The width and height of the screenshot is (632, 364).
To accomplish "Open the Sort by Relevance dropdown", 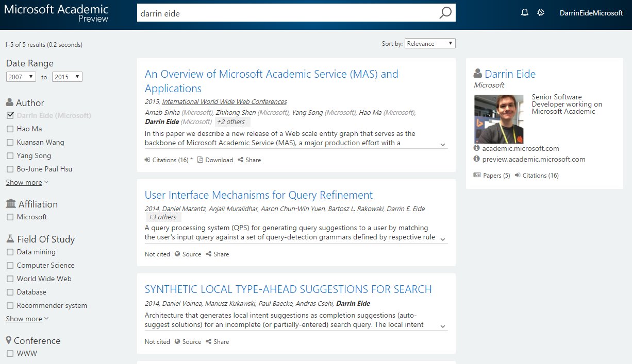I will 430,44.
